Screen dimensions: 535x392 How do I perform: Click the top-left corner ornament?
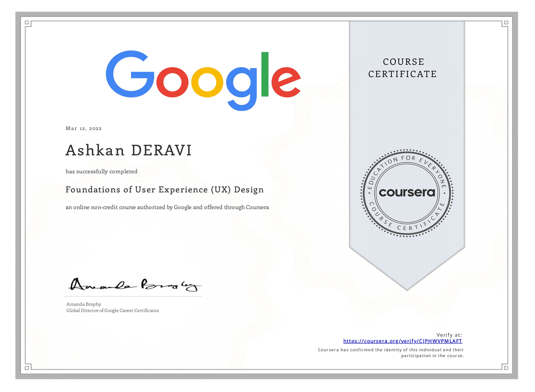27,23
